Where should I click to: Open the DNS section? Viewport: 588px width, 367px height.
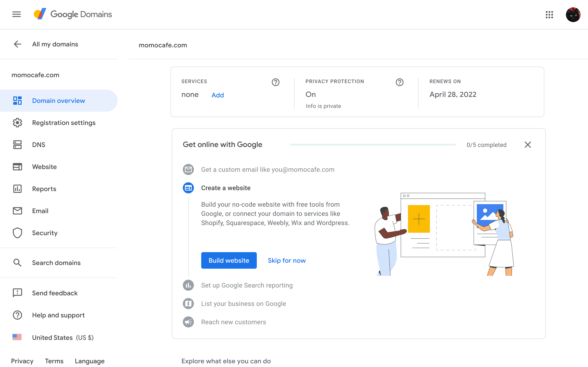pos(59,145)
